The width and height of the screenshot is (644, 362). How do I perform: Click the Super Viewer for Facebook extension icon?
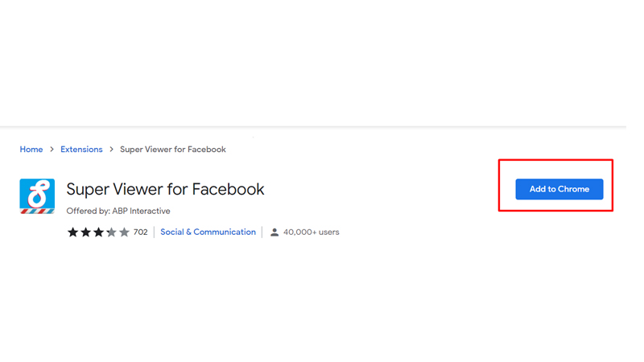tap(37, 196)
